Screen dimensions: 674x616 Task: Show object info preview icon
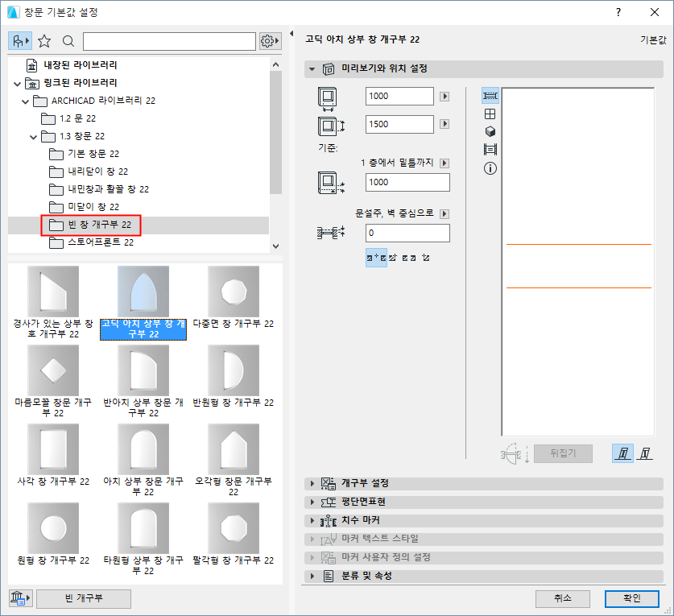click(490, 168)
